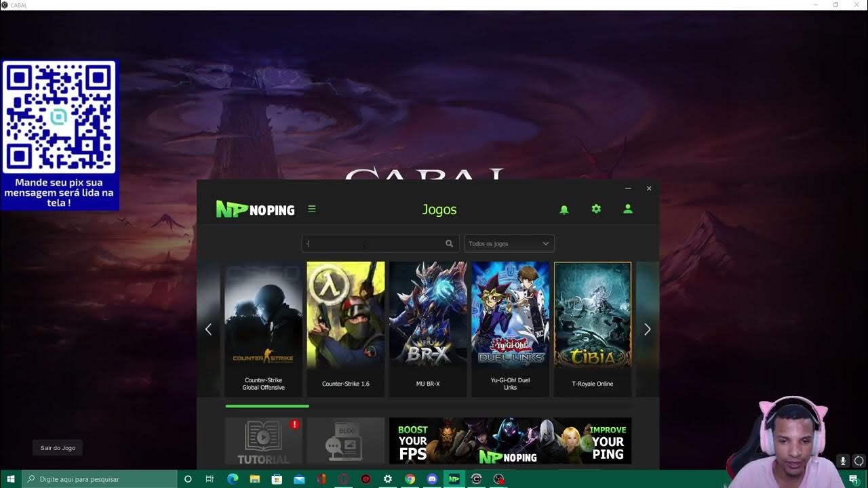The image size is (868, 488).
Task: Click the search magnifier icon in NoPing
Action: tap(449, 243)
